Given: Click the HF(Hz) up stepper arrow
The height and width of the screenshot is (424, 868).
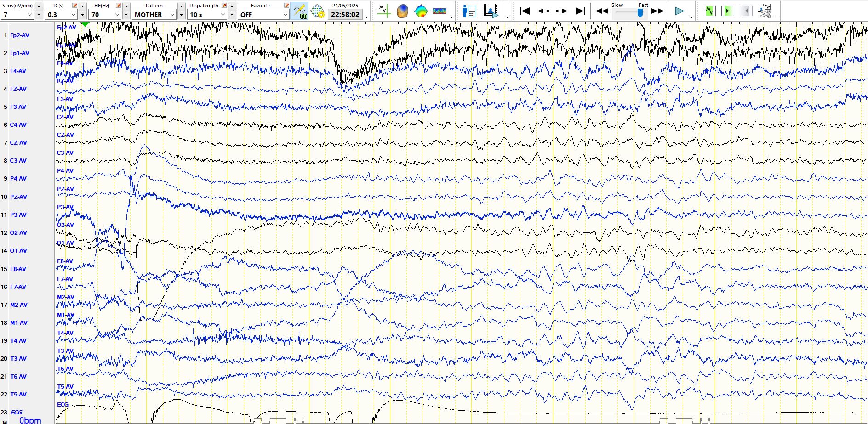Looking at the screenshot, I should [x=126, y=6].
